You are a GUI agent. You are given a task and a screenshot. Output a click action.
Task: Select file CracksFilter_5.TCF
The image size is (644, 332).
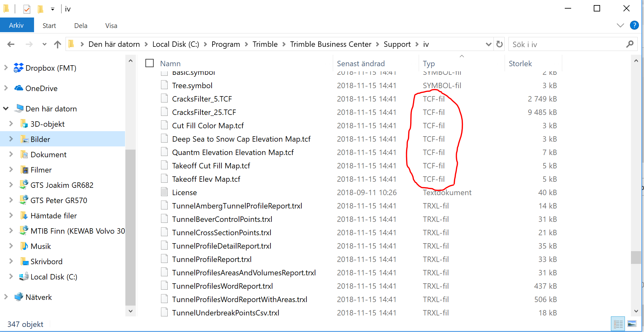(x=202, y=99)
